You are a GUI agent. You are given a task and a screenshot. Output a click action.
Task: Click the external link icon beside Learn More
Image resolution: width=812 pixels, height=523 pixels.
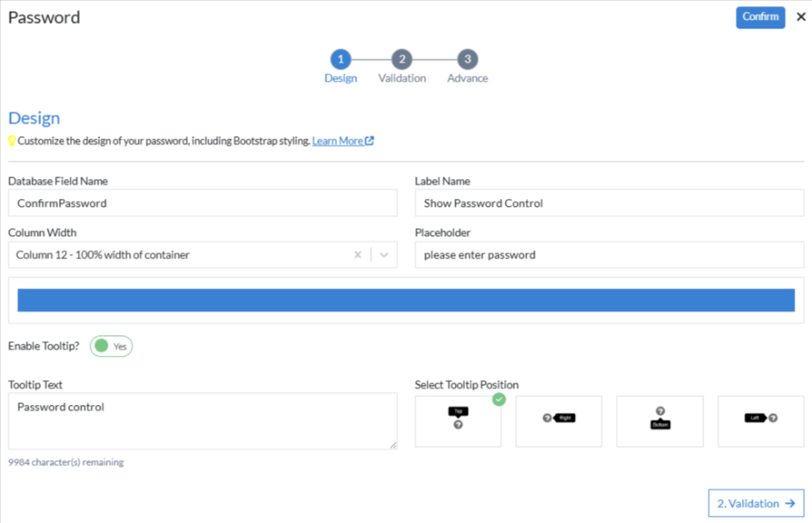(x=370, y=140)
